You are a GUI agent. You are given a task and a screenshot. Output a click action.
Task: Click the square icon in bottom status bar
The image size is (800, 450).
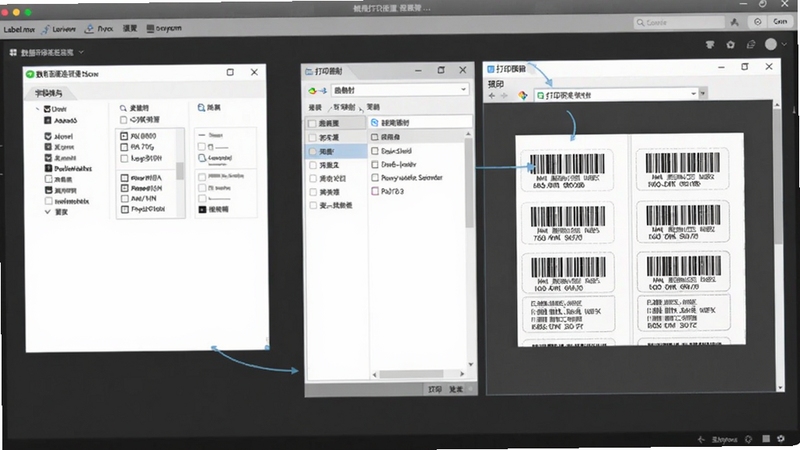click(x=766, y=439)
